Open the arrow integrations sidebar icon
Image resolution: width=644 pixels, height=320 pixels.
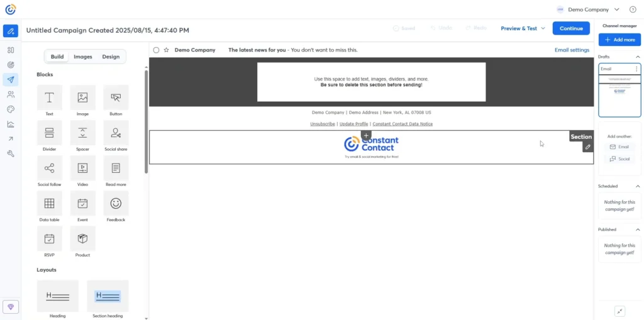point(11,139)
